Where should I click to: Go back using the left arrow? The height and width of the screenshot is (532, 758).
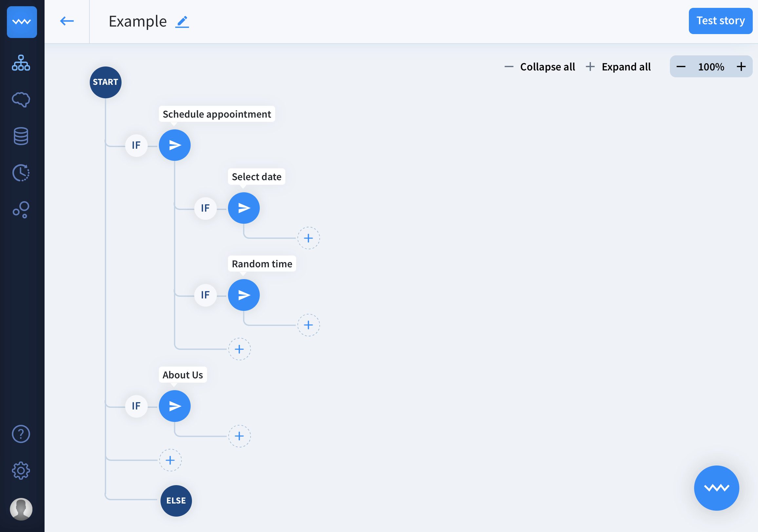67,22
